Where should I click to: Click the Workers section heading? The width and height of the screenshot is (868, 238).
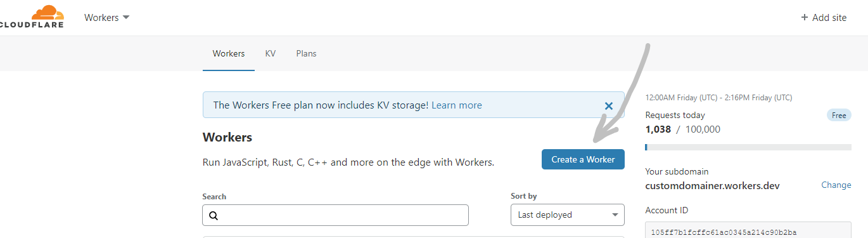coord(227,137)
